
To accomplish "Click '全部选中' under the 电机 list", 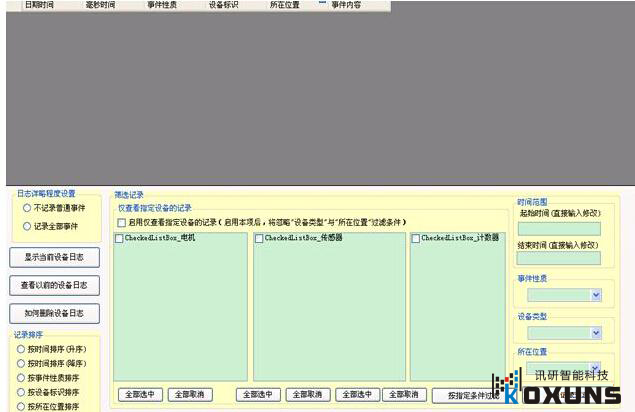I will (x=140, y=395).
